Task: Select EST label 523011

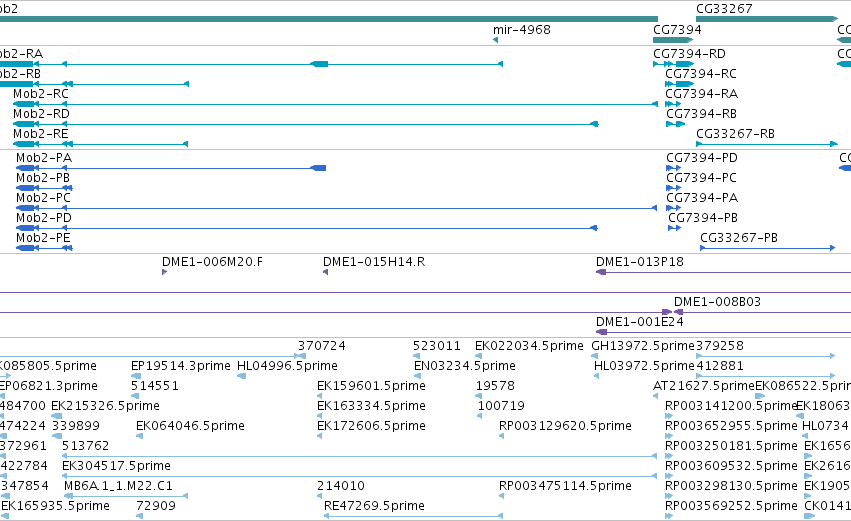Action: (x=436, y=346)
